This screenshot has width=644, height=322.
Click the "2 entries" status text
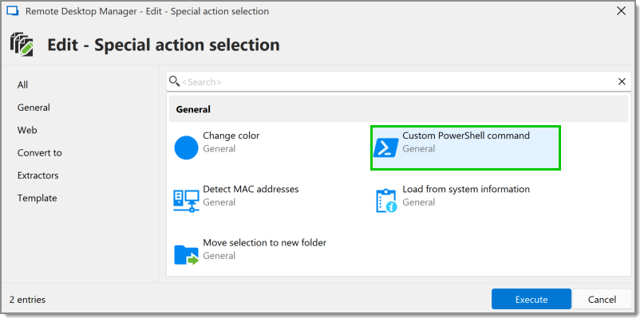[27, 300]
